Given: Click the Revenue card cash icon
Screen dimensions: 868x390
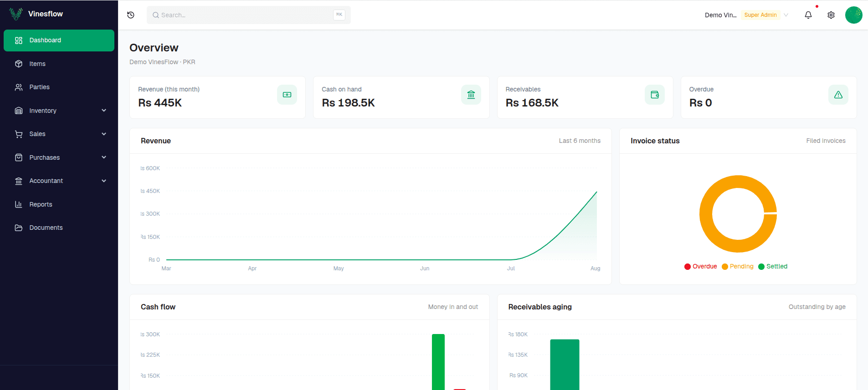Looking at the screenshot, I should [287, 95].
